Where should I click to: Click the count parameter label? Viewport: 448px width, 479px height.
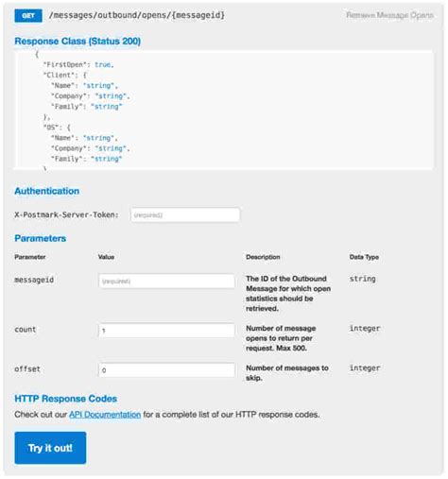coord(26,330)
